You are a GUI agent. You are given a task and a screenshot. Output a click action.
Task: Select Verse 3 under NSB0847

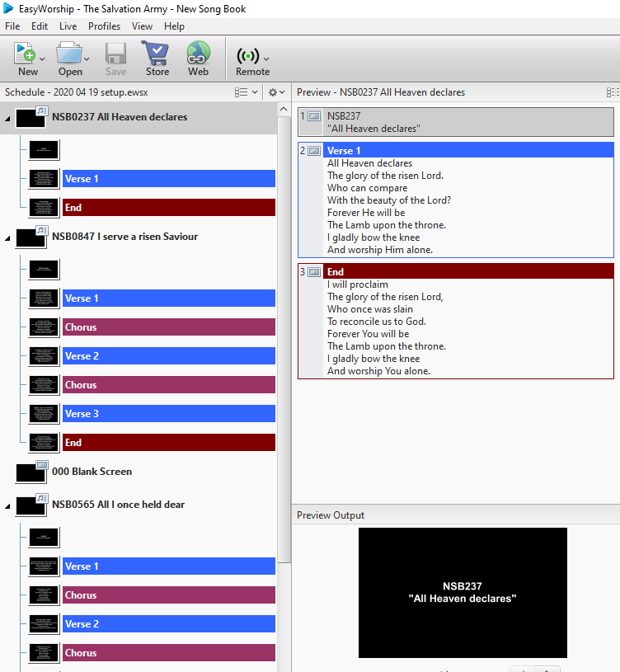(x=169, y=414)
